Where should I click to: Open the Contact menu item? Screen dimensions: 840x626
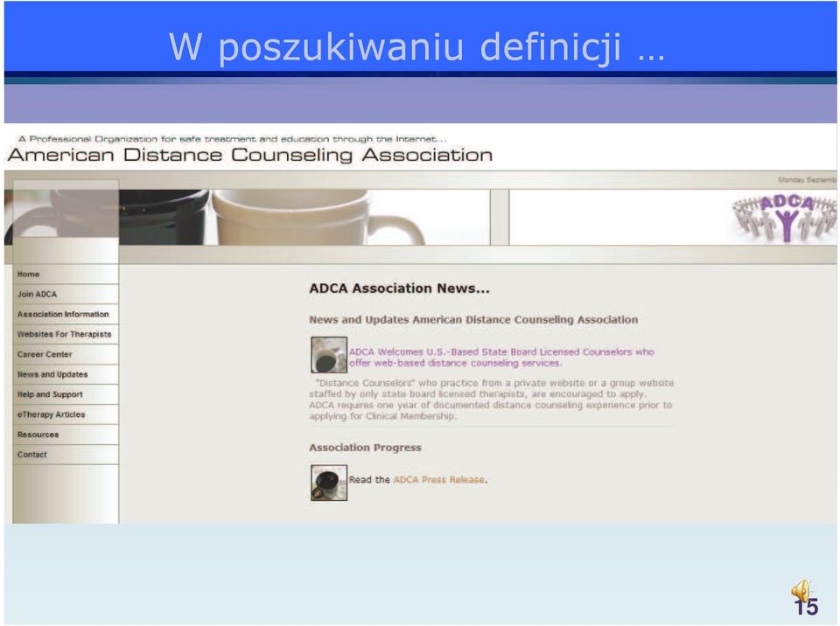click(x=66, y=455)
